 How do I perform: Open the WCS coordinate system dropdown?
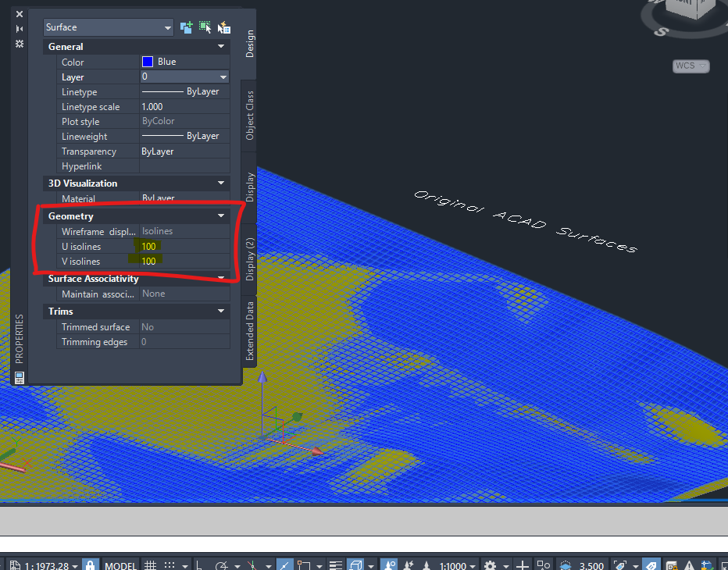pos(691,66)
